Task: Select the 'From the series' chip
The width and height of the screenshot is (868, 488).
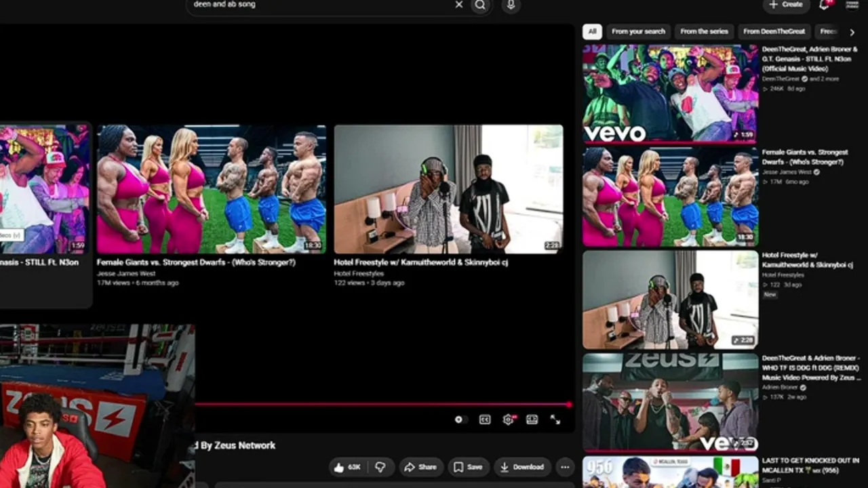Action: [x=704, y=31]
